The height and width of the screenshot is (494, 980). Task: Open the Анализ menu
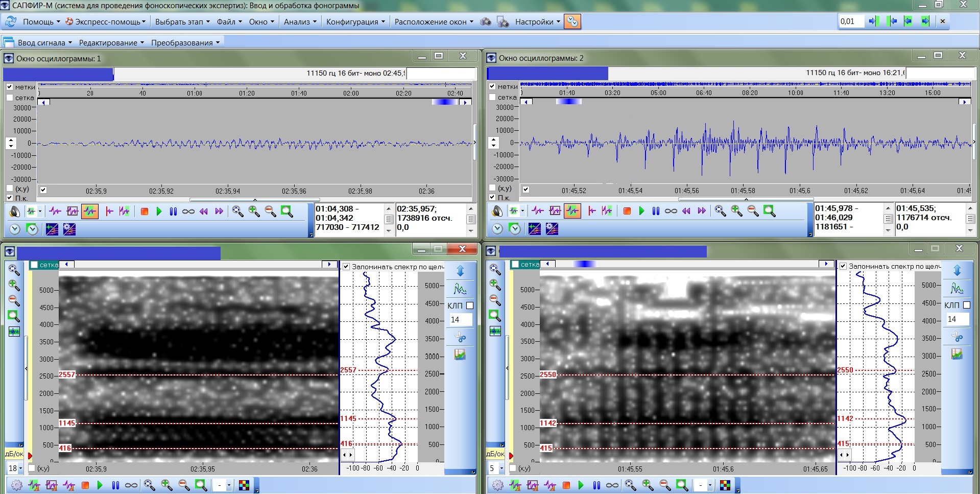tap(300, 22)
